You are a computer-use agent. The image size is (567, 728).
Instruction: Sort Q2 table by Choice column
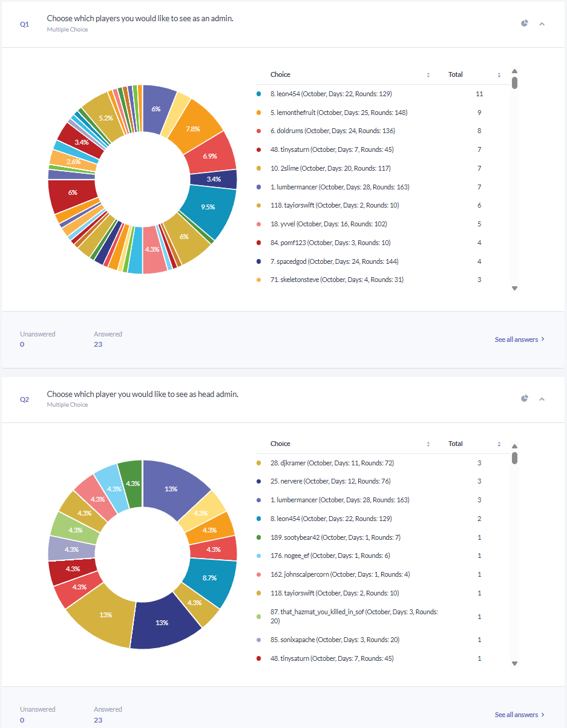pos(428,444)
